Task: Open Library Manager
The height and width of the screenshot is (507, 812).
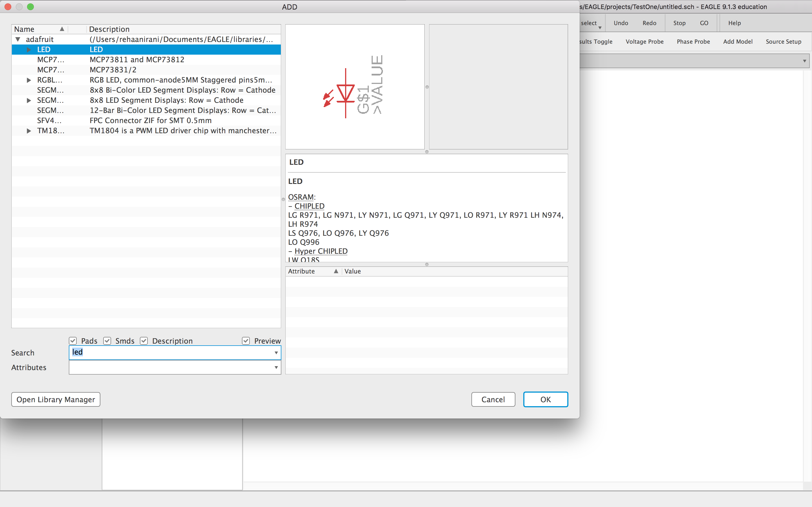Action: (x=55, y=399)
